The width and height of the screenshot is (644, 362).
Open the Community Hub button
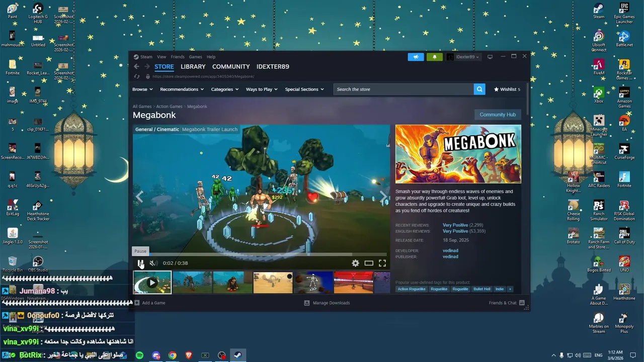pos(498,115)
